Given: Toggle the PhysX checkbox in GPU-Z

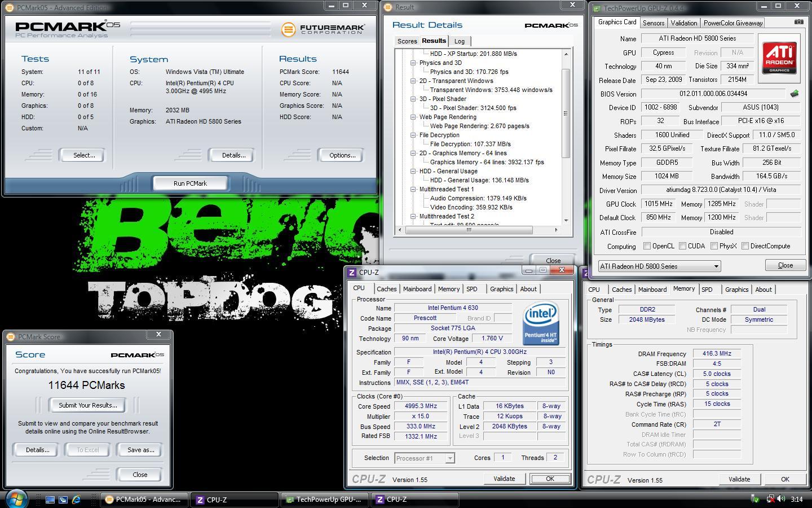Looking at the screenshot, I should [x=714, y=246].
